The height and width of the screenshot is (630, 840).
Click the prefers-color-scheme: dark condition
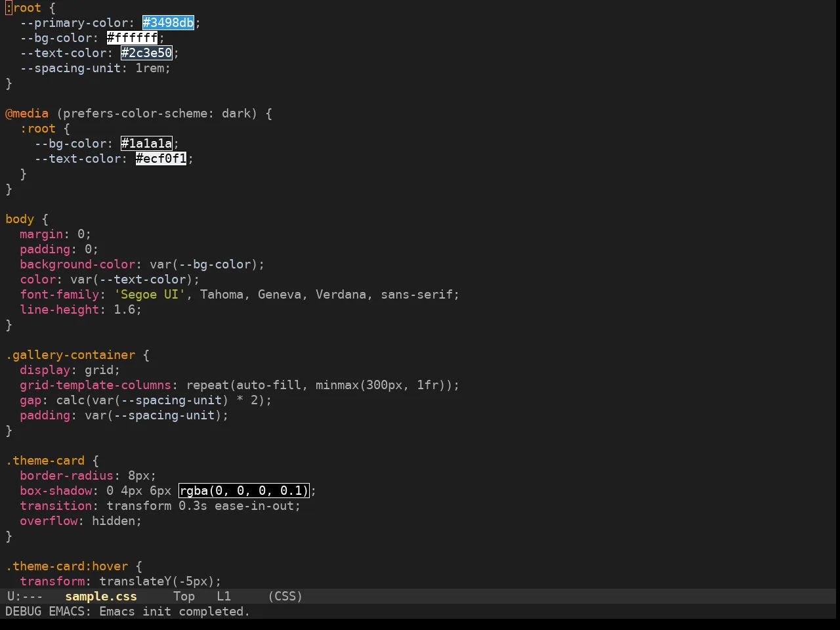pyautogui.click(x=157, y=114)
